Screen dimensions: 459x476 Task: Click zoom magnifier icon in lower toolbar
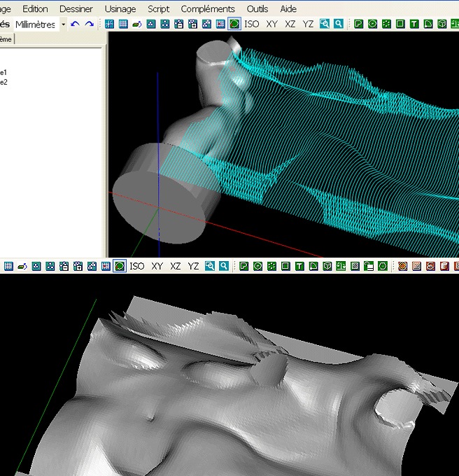click(224, 266)
